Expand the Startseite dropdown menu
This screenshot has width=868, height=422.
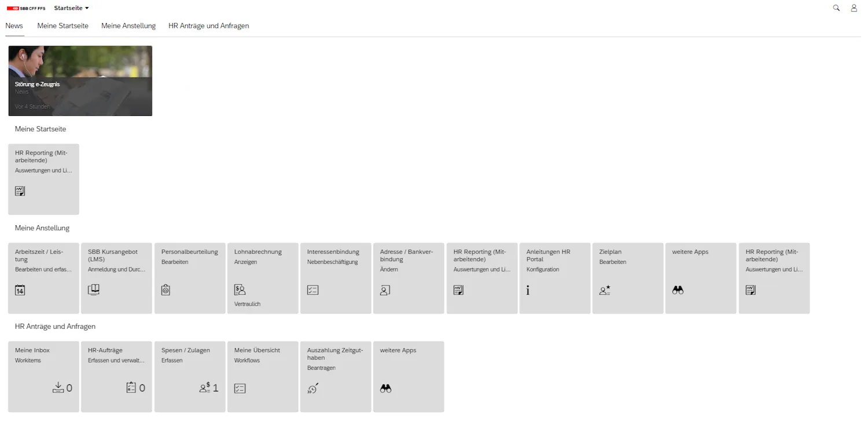click(71, 8)
